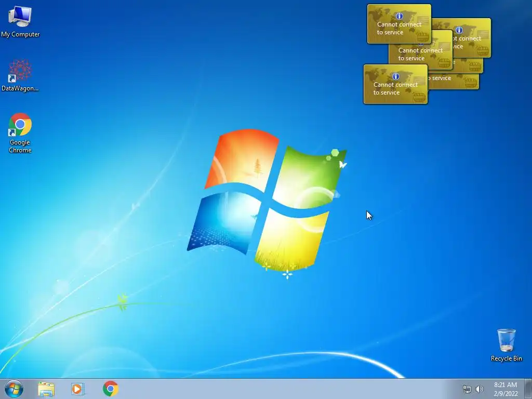532x399 pixels.
Task: Open Windows Explorer from the taskbar
Action: tap(46, 389)
